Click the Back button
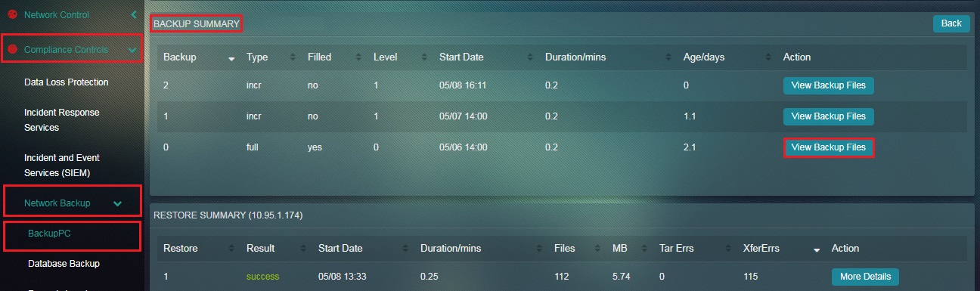The width and height of the screenshot is (980, 291). [x=951, y=23]
